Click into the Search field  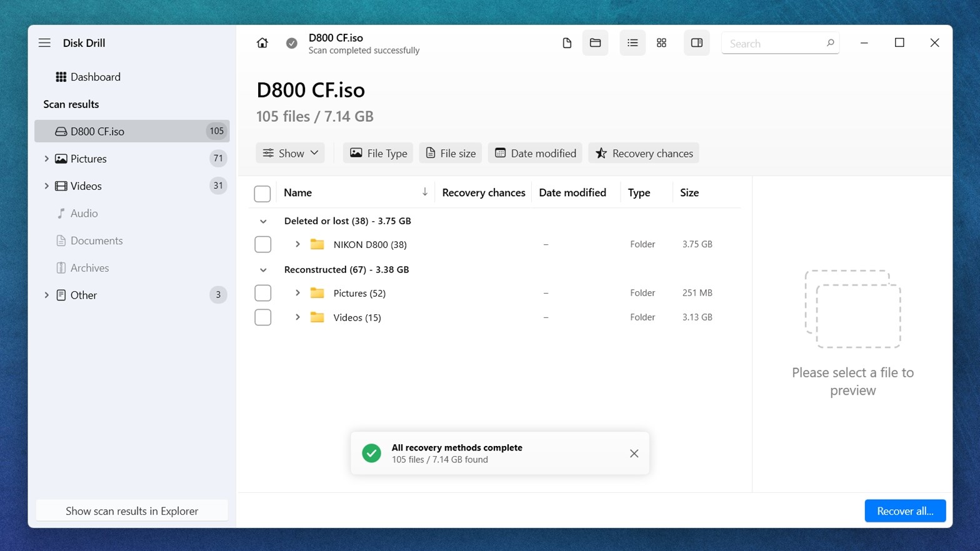(774, 44)
